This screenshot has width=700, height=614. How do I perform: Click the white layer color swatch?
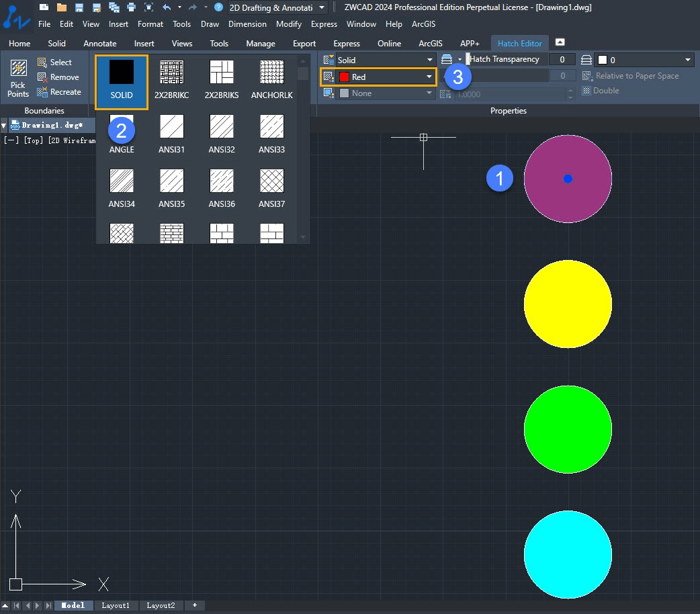click(602, 60)
